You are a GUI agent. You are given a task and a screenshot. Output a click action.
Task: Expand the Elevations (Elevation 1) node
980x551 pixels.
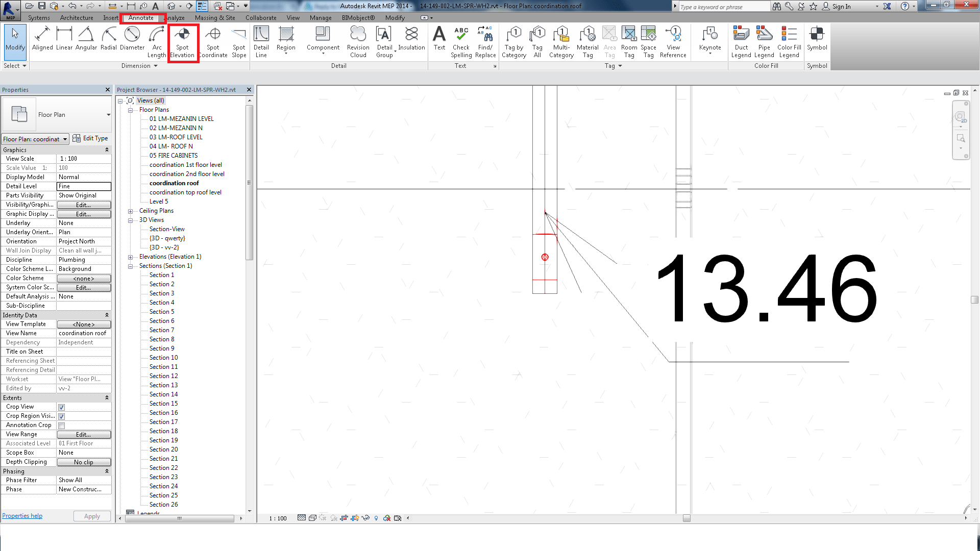tap(131, 257)
